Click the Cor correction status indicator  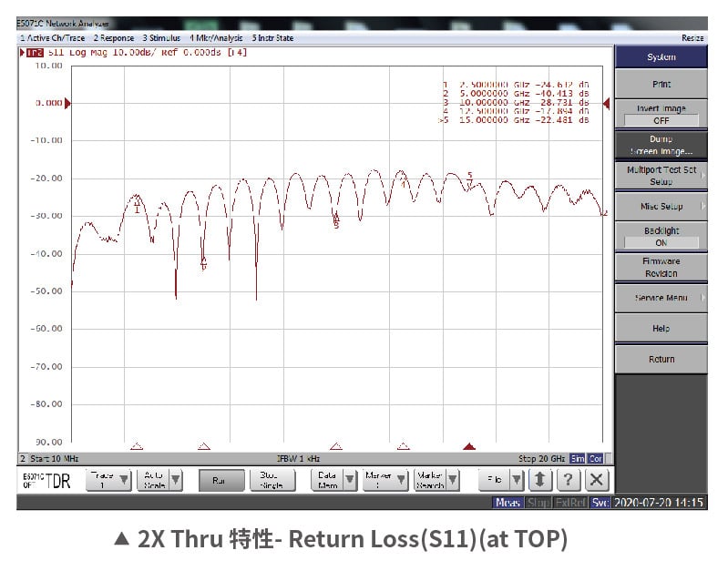(x=595, y=459)
